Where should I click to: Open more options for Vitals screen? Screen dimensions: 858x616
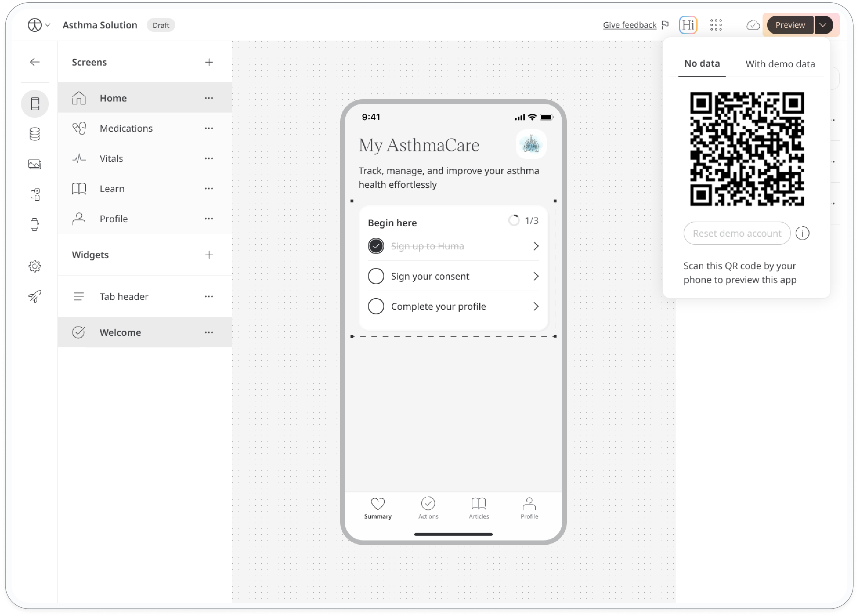pyautogui.click(x=209, y=158)
